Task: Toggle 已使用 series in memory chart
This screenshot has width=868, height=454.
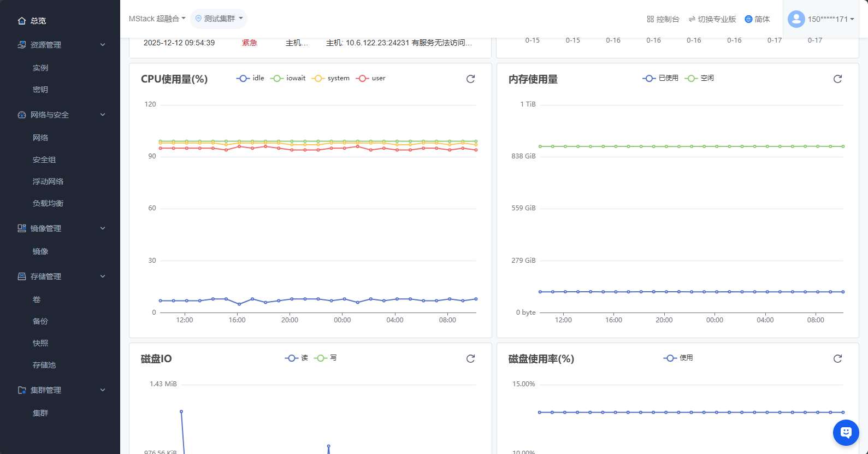Action: [x=661, y=78]
